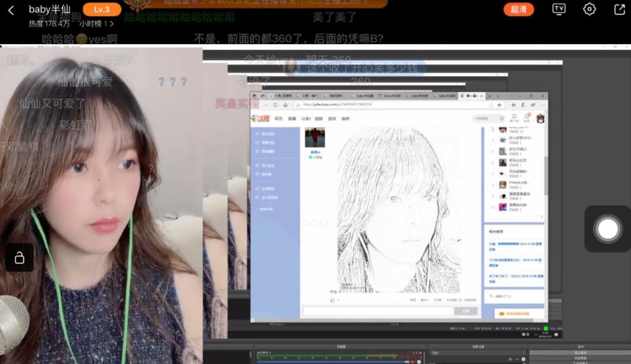Expand the 分类 category menu on site
This screenshot has width=631, height=364.
pos(305,119)
